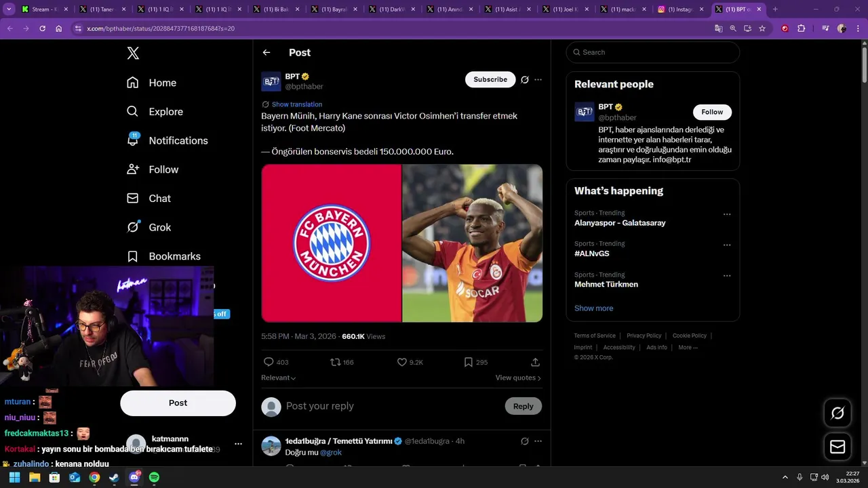Open the Privacy Policy link
This screenshot has height=488, width=868.
point(644,335)
